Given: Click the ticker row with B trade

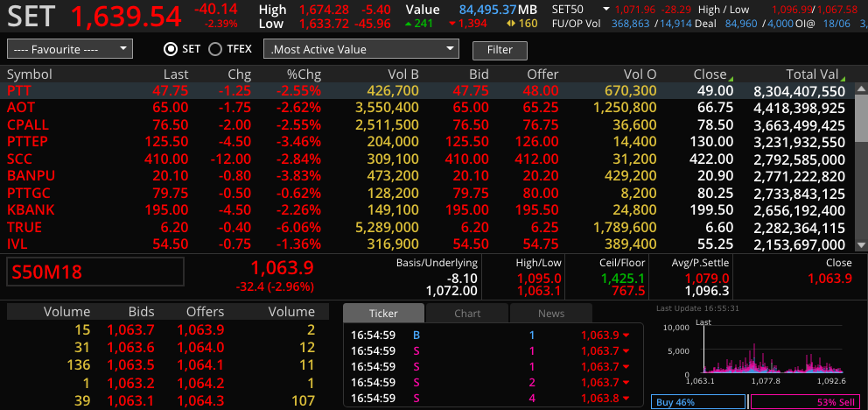Looking at the screenshot, I should coord(493,336).
